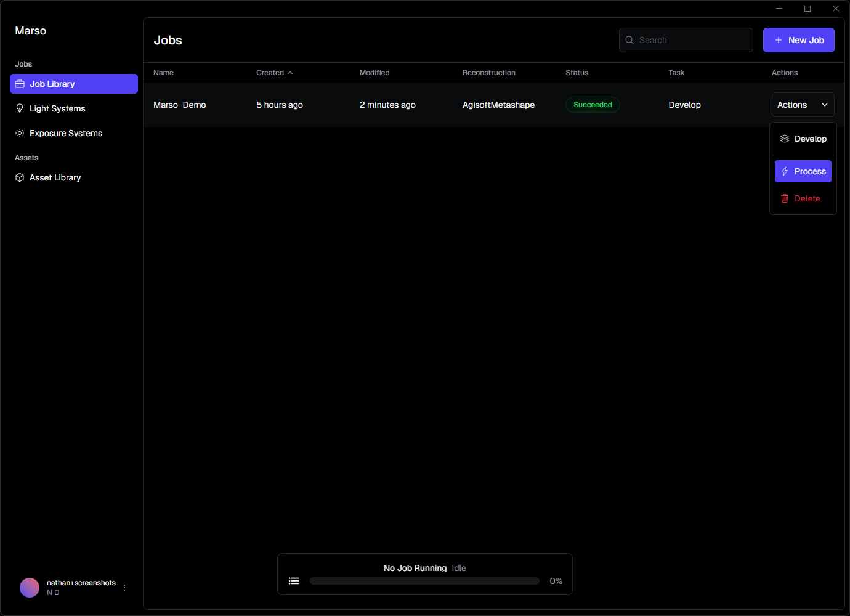This screenshot has height=616, width=850.
Task: Create a job with New Job button
Action: click(x=798, y=40)
